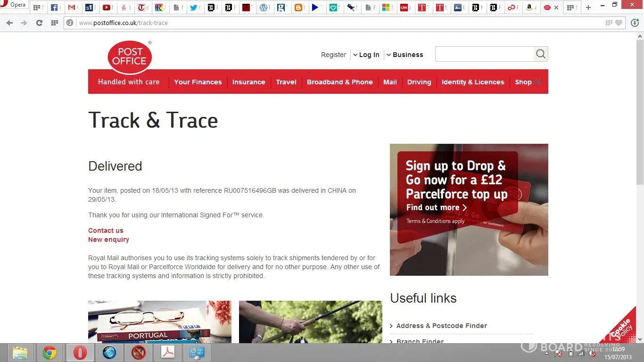Reload the page with the browser refresh icon
Screen dimensions: 644x362
coord(39,23)
